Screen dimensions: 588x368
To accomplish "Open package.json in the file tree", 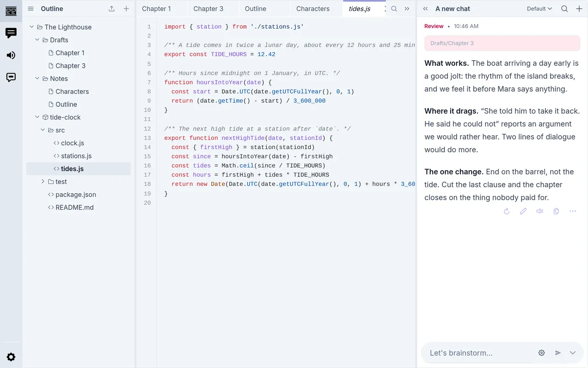I will (79, 195).
